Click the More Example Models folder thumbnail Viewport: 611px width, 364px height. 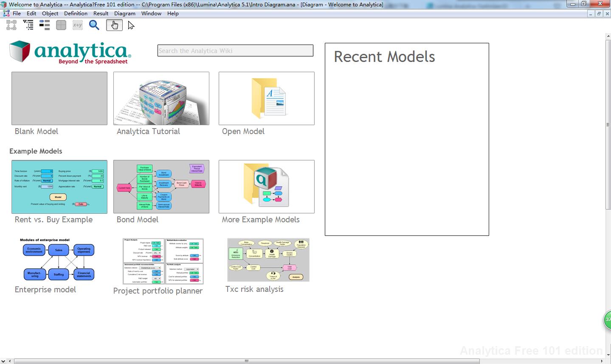(x=267, y=187)
